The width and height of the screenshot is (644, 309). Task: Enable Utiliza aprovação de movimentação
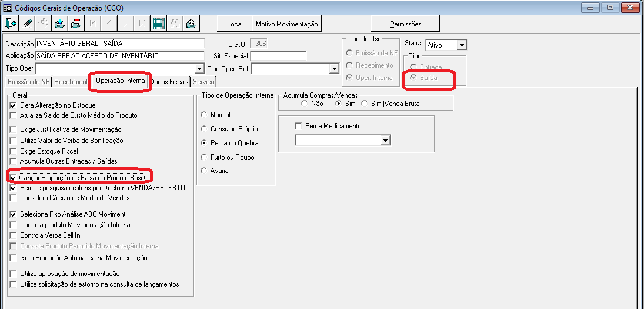click(x=14, y=274)
